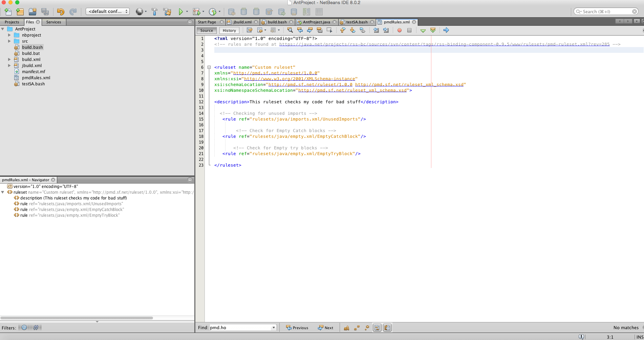
Task: Click the New File icon
Action: tap(8, 12)
